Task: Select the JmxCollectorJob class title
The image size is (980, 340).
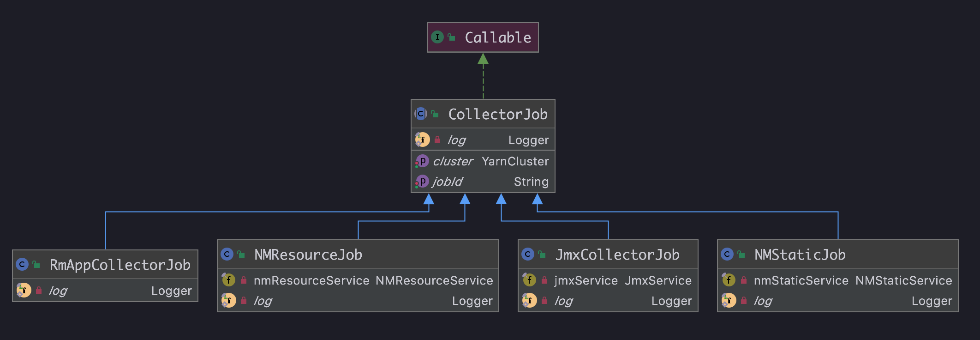Action: click(617, 255)
